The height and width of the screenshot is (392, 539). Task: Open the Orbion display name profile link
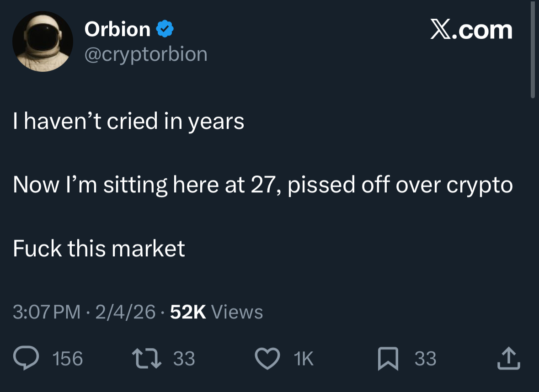(x=117, y=30)
